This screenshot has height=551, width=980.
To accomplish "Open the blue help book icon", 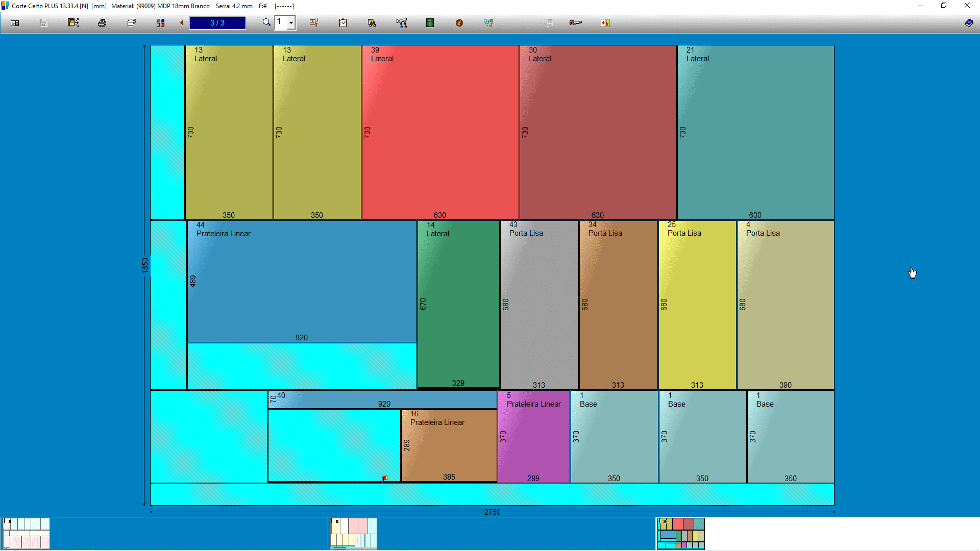I will point(969,23).
